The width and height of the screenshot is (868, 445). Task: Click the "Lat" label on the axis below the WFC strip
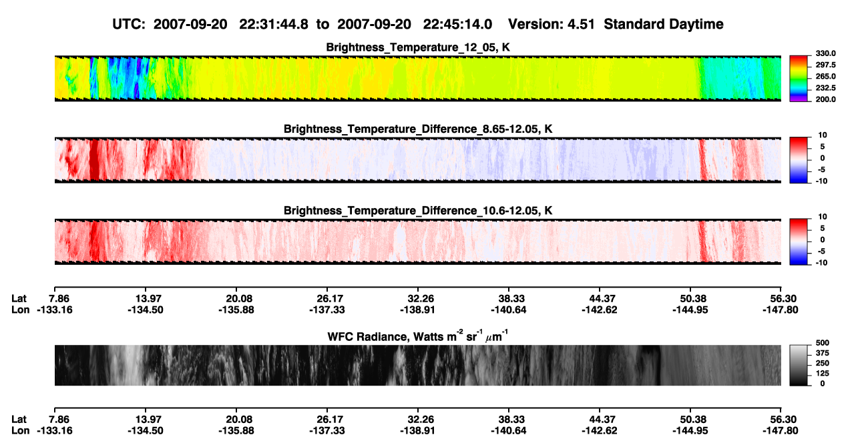(20, 419)
